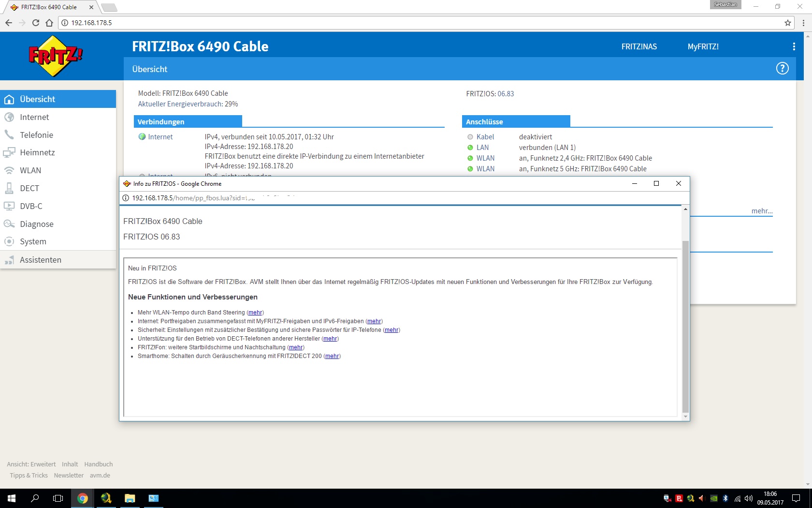812x508 pixels.
Task: Click the FRITZ! logo
Action: click(x=56, y=56)
